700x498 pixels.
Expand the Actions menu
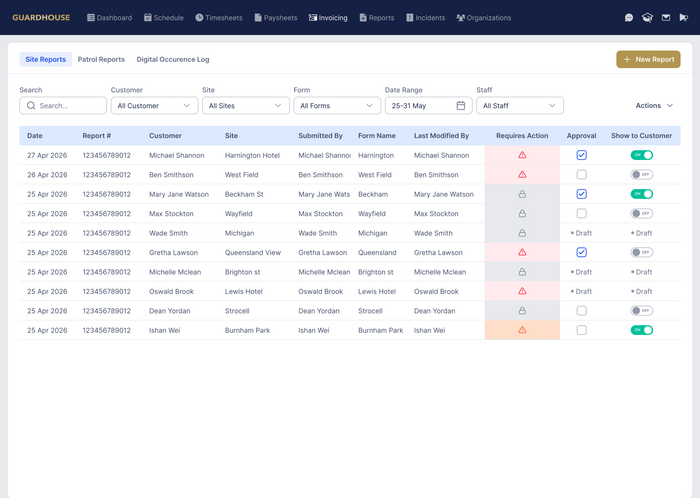(x=654, y=106)
